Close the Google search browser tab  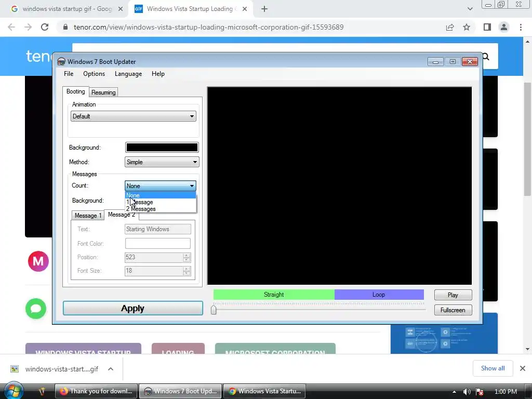pos(121,9)
